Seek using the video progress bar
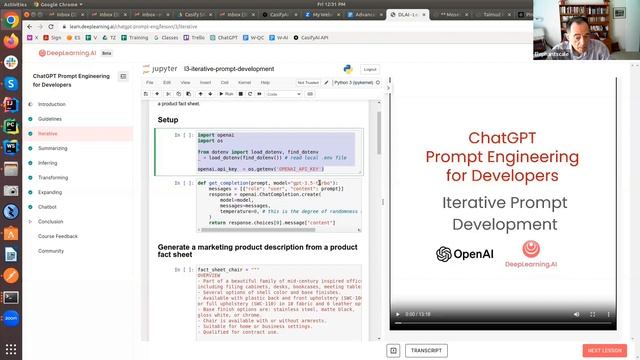Screen dimensions: 640x360 [503, 323]
